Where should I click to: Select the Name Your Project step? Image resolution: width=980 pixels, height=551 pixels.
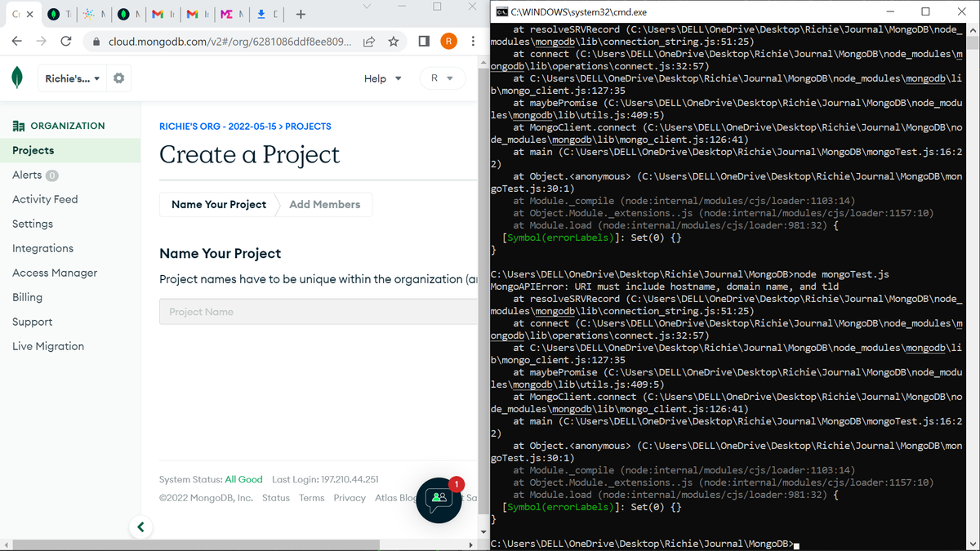tap(219, 204)
